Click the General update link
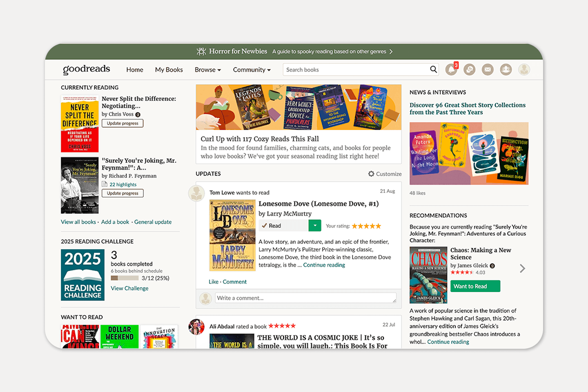 [153, 222]
